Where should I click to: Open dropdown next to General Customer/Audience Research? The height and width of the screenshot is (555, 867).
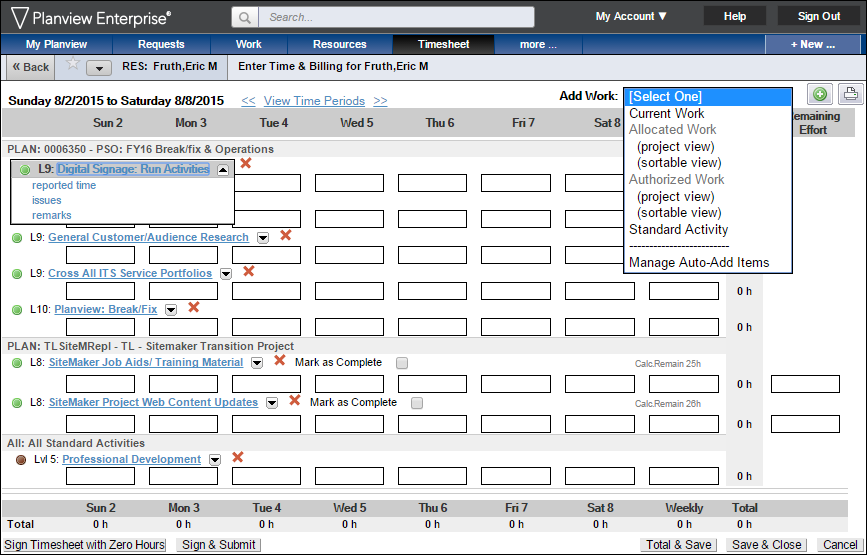click(x=263, y=238)
